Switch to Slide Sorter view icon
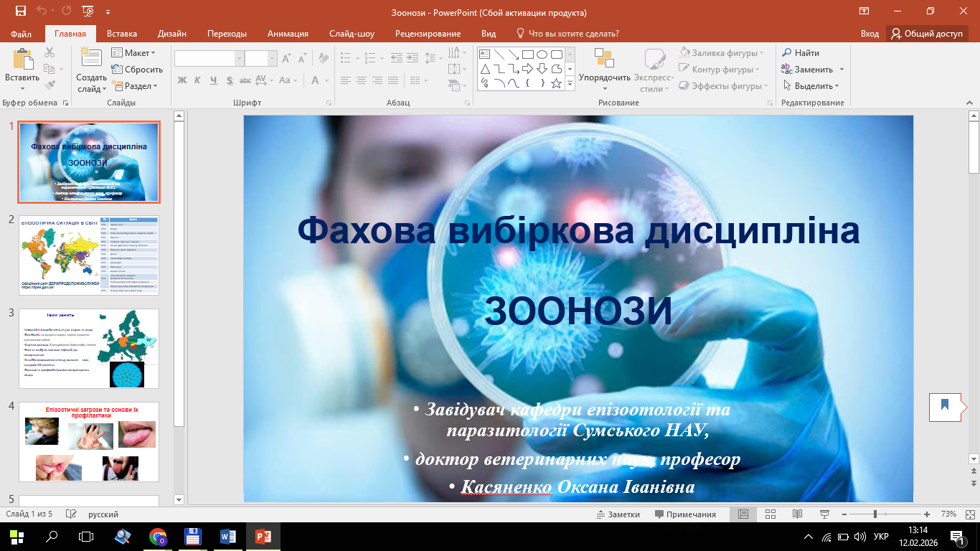Viewport: 980px width, 551px height. [771, 514]
